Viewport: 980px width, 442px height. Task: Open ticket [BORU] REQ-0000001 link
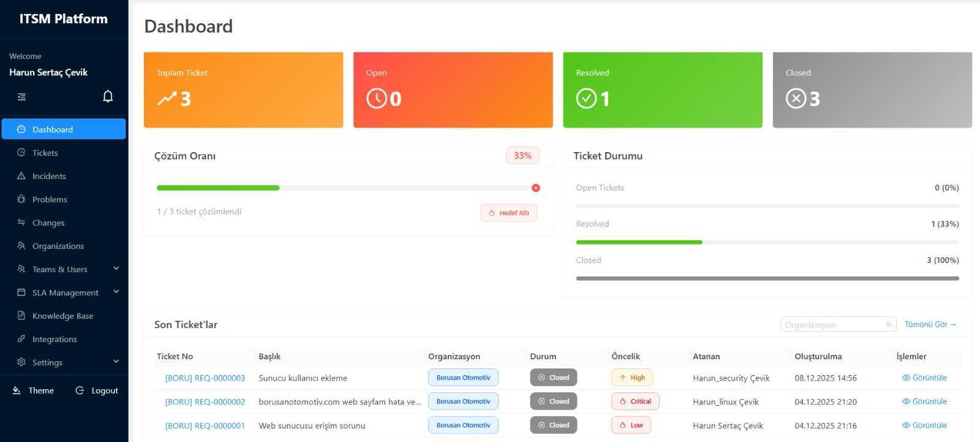[x=205, y=425]
